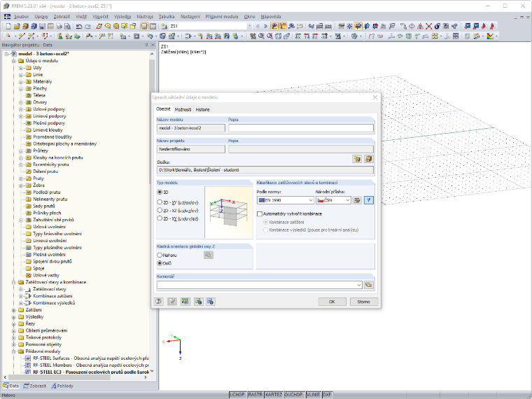Click the new node tool icon
This screenshot has width=532, height=399.
(x=8, y=36)
